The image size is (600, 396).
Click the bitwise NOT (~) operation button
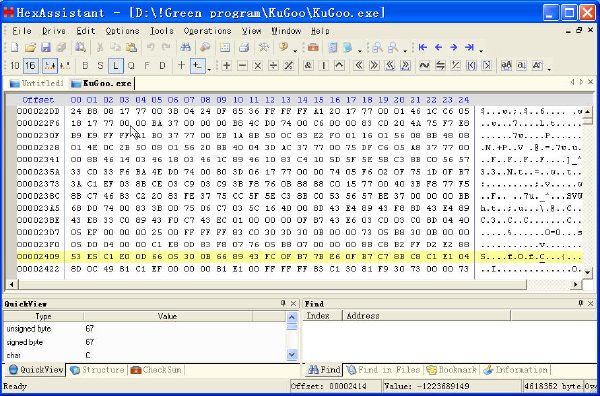424,66
